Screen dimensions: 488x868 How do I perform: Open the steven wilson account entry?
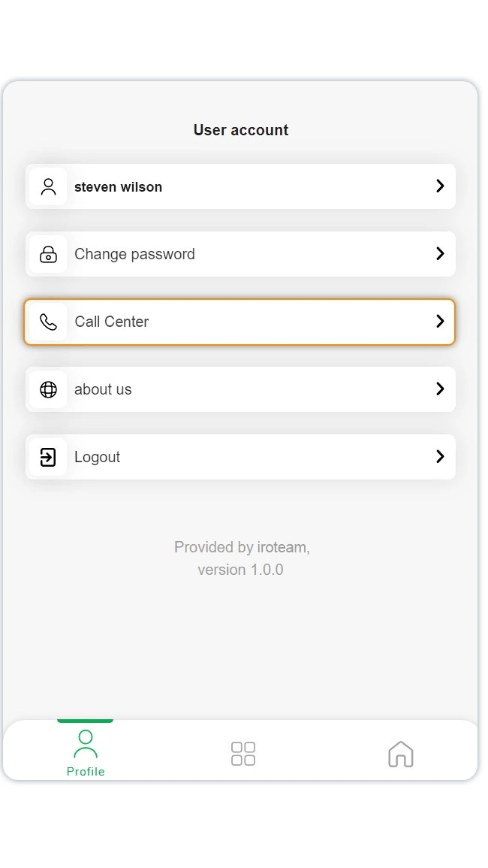tap(118, 187)
